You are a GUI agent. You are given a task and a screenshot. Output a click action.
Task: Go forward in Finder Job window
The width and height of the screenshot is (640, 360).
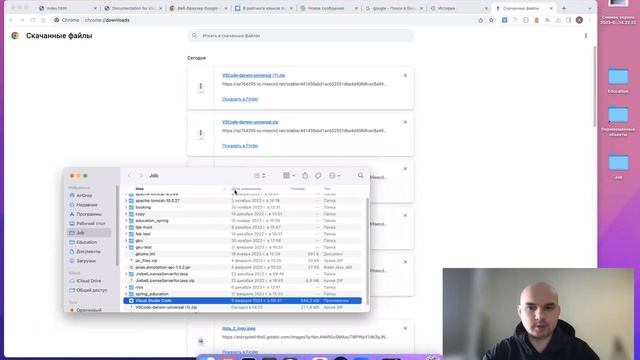click(x=141, y=176)
